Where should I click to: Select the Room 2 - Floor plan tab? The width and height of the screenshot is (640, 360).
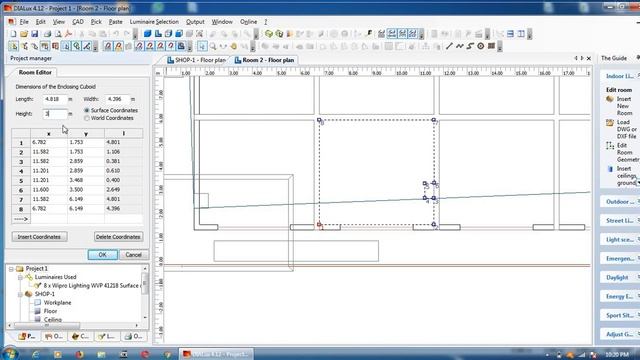point(264,60)
